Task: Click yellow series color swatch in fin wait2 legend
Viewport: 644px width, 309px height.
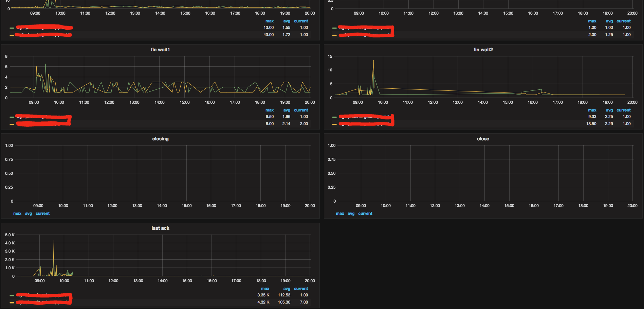Action: coord(334,124)
